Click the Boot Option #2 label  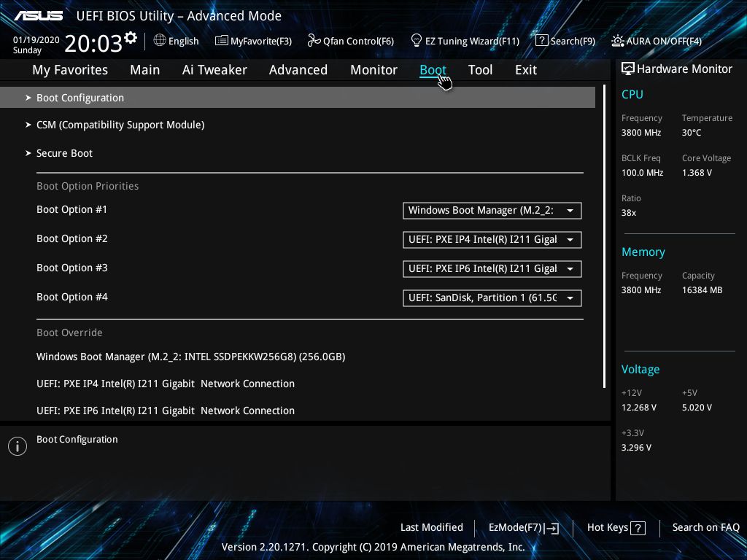coord(72,238)
